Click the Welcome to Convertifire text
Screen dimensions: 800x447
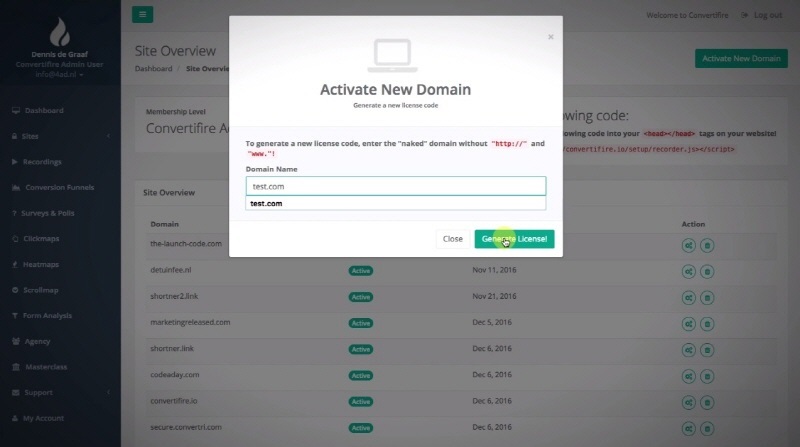pos(687,15)
